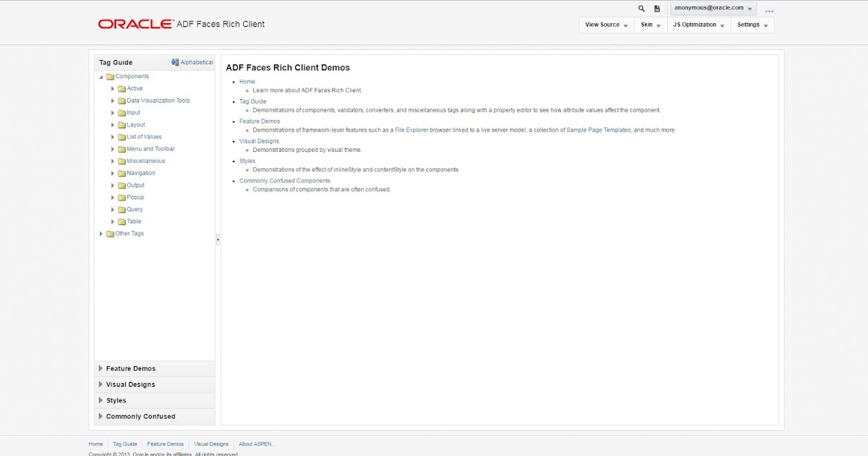868x456 pixels.
Task: Click the Layout folder icon
Action: (122, 124)
